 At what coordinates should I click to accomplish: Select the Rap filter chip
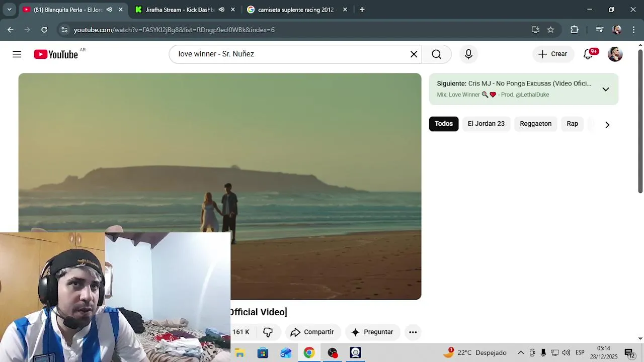tap(572, 124)
